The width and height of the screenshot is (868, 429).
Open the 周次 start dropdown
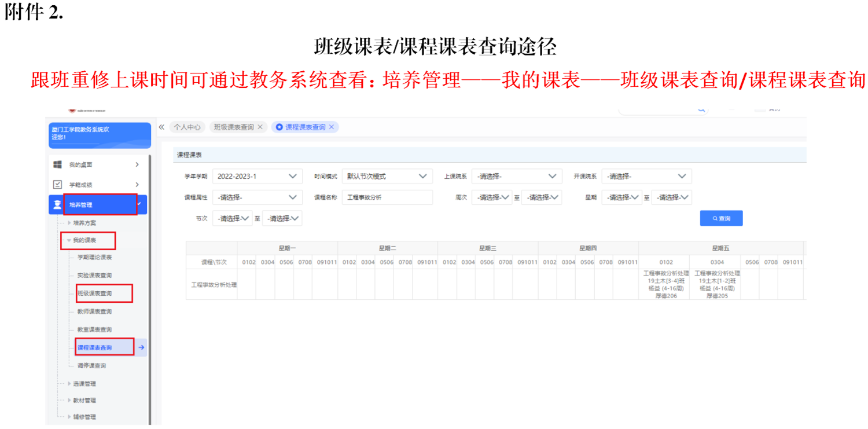[x=492, y=197]
